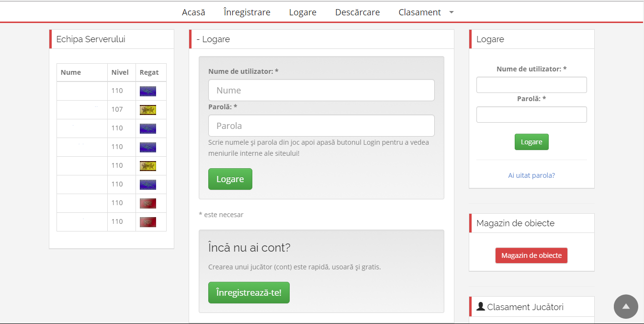Focus the password field with Parola placeholder

coord(321,126)
